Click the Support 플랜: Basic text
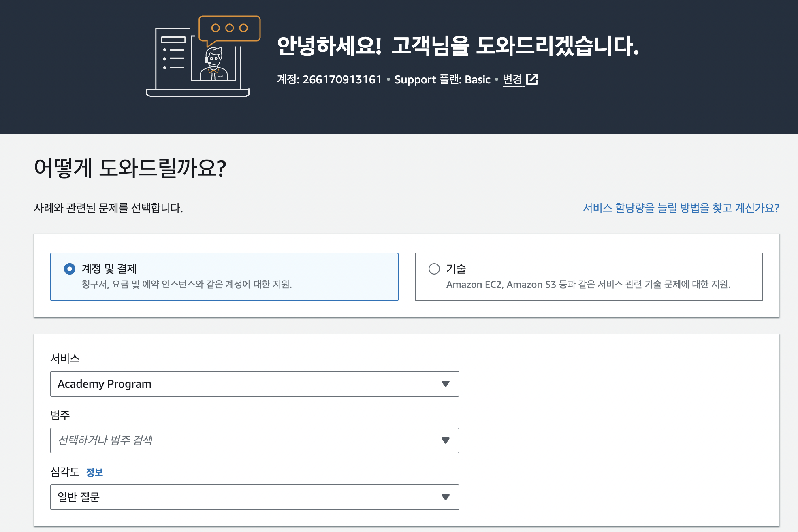The width and height of the screenshot is (798, 532). click(442, 79)
